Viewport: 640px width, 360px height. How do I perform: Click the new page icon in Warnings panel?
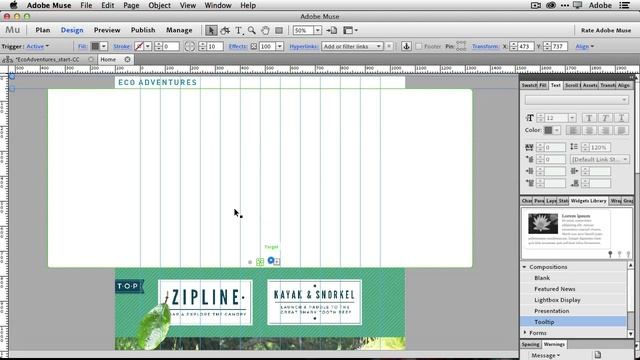pyautogui.click(x=598, y=355)
